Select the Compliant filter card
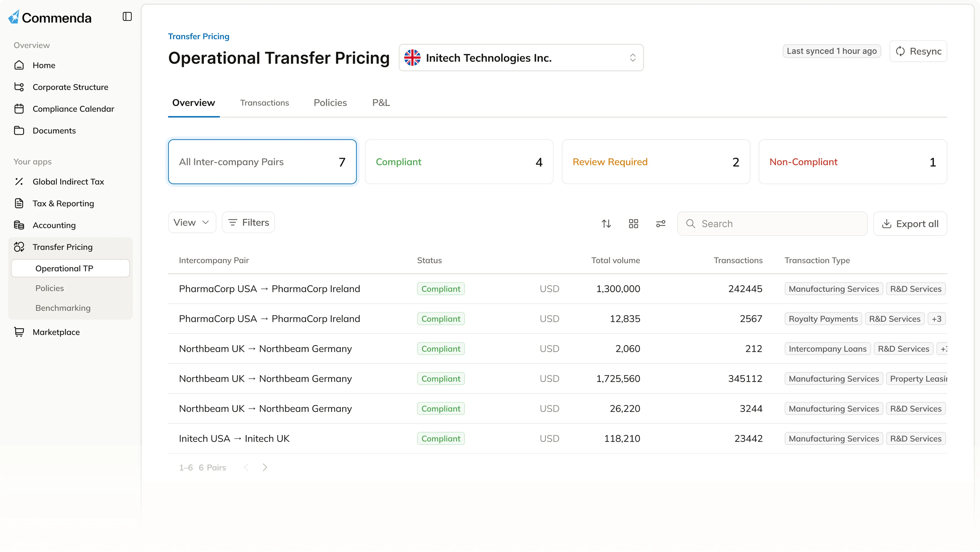 click(x=459, y=162)
